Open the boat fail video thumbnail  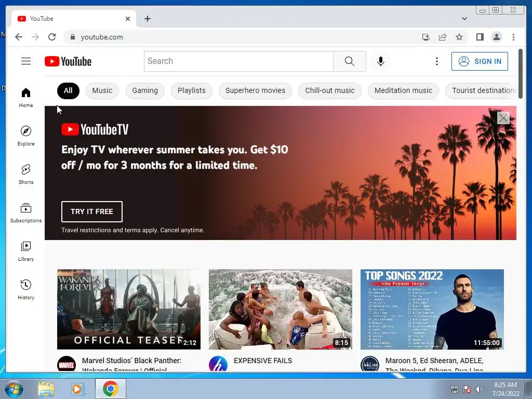click(x=280, y=310)
